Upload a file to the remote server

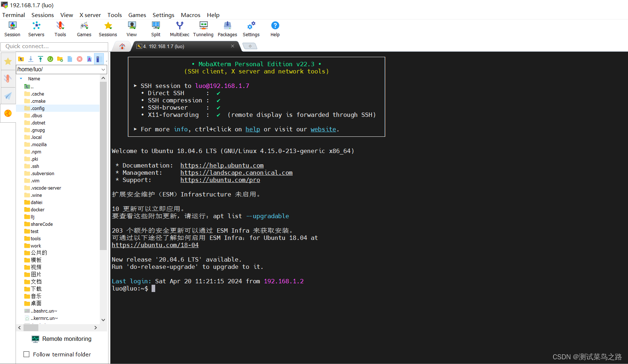pos(40,59)
